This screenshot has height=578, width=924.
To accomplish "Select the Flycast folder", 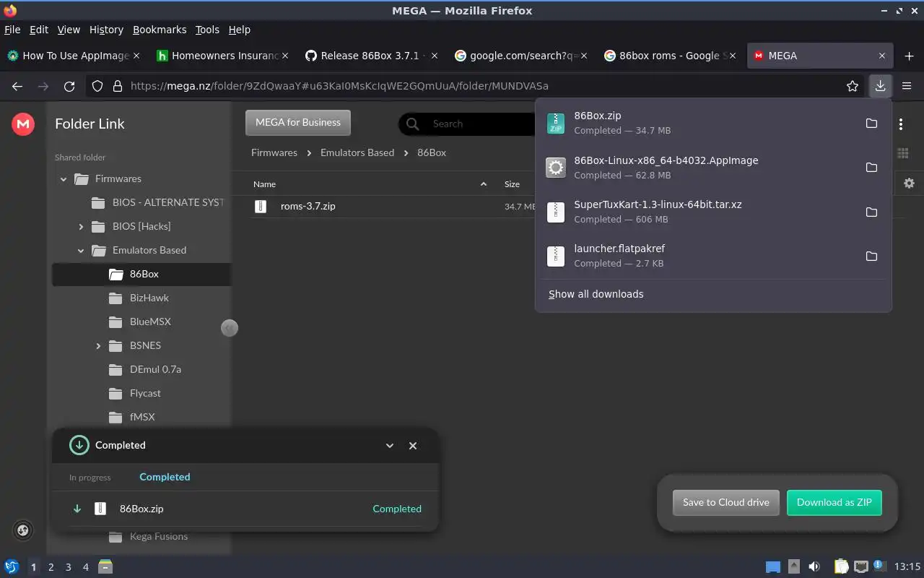I will click(x=145, y=394).
